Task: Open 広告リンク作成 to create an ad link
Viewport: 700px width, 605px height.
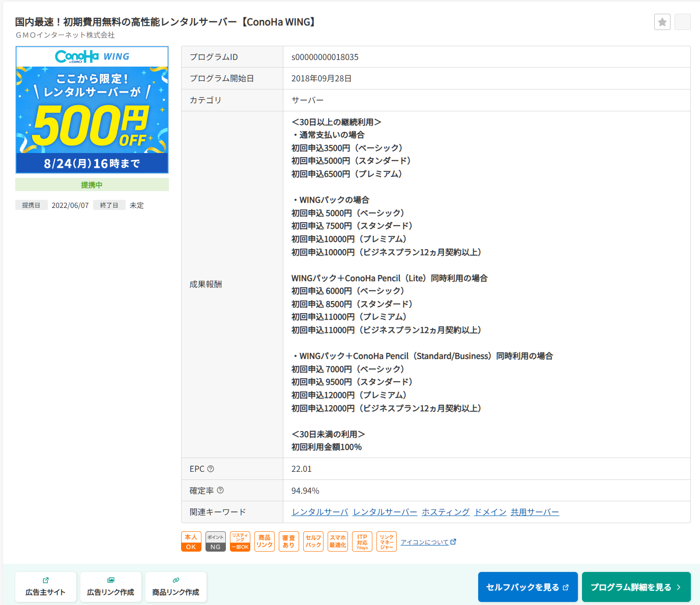Action: pyautogui.click(x=111, y=587)
